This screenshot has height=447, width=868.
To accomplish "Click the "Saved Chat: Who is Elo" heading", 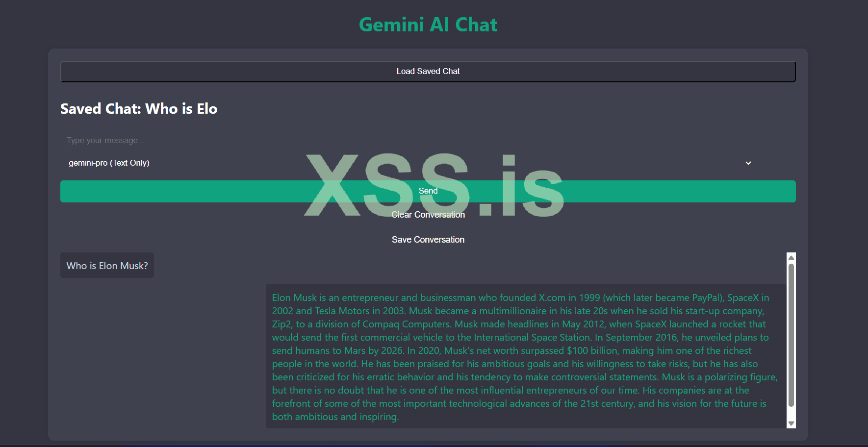I will tap(139, 109).
